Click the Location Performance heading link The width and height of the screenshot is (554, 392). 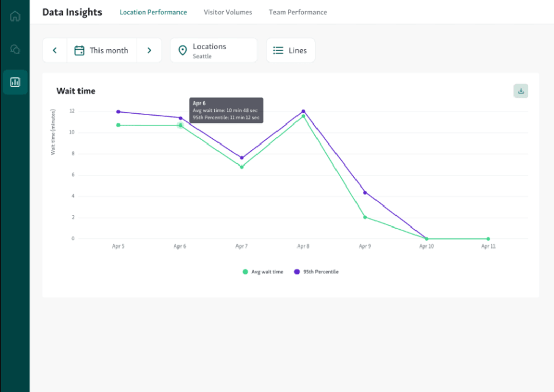pos(153,12)
